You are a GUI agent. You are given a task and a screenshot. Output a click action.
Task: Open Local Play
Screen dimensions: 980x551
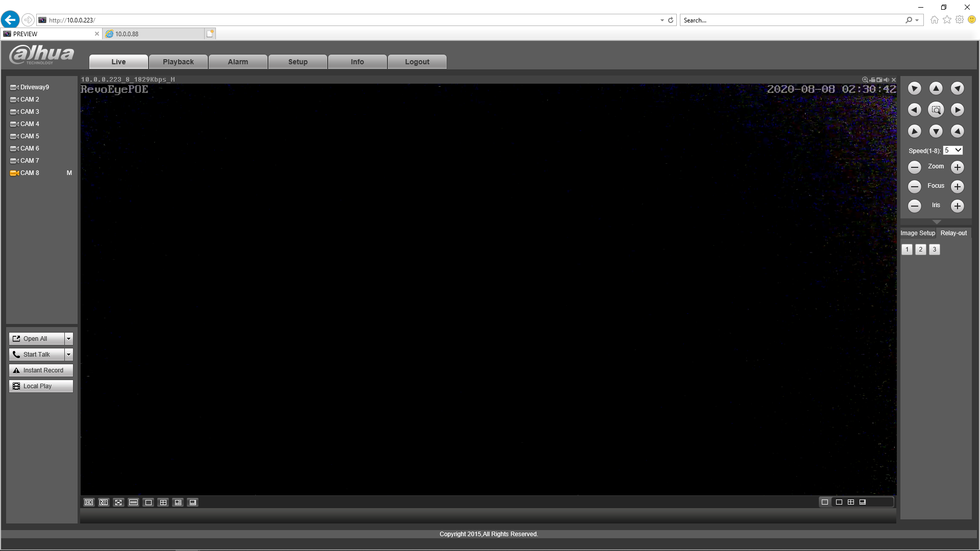pos(41,386)
